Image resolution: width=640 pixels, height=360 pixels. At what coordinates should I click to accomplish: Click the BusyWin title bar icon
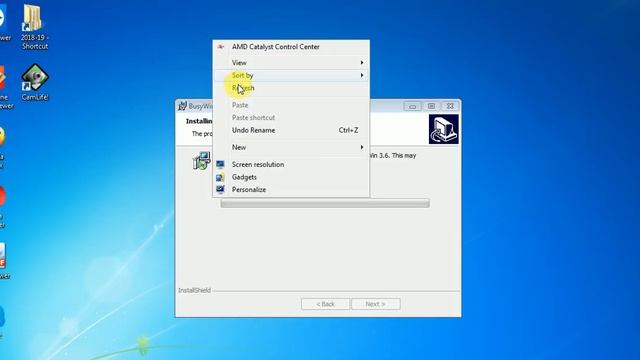(182, 106)
